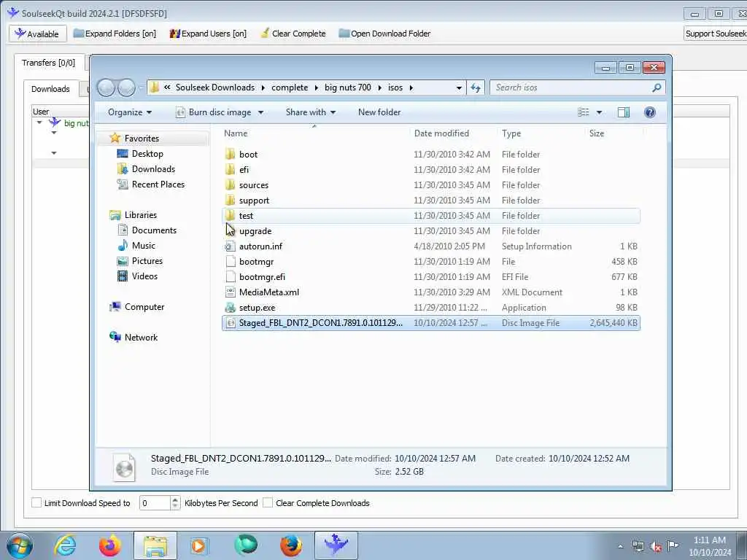
Task: Check Limit Download Speed to checkbox
Action: point(36,503)
